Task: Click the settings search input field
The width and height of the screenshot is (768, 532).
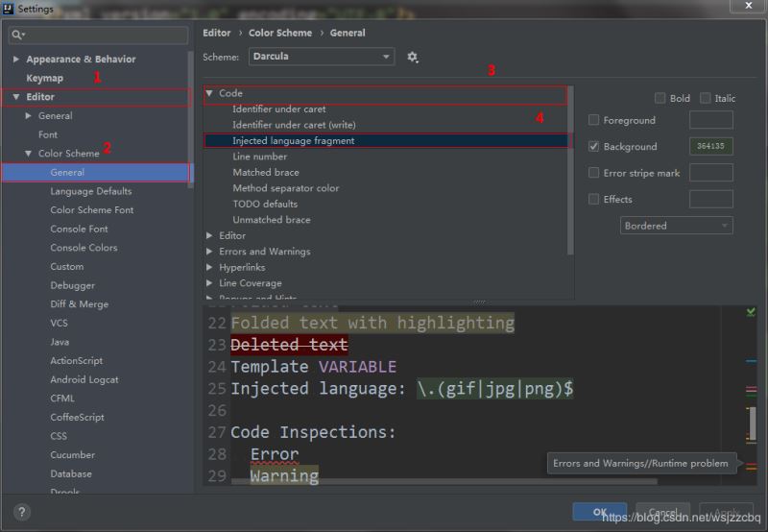Action: point(104,36)
